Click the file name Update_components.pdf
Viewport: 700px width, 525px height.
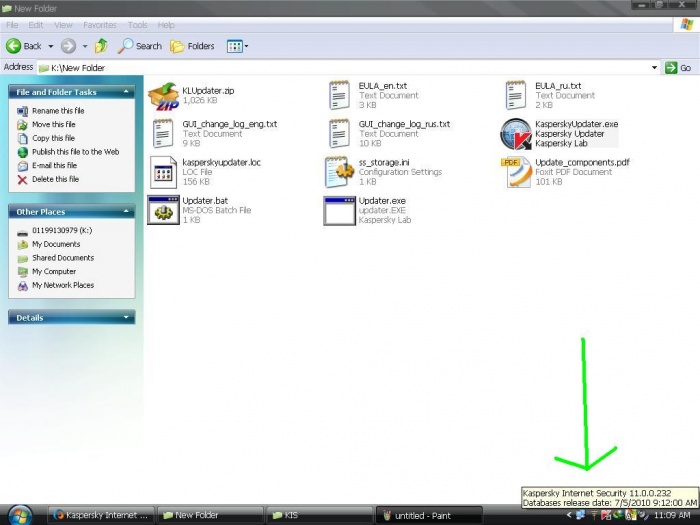(x=582, y=162)
